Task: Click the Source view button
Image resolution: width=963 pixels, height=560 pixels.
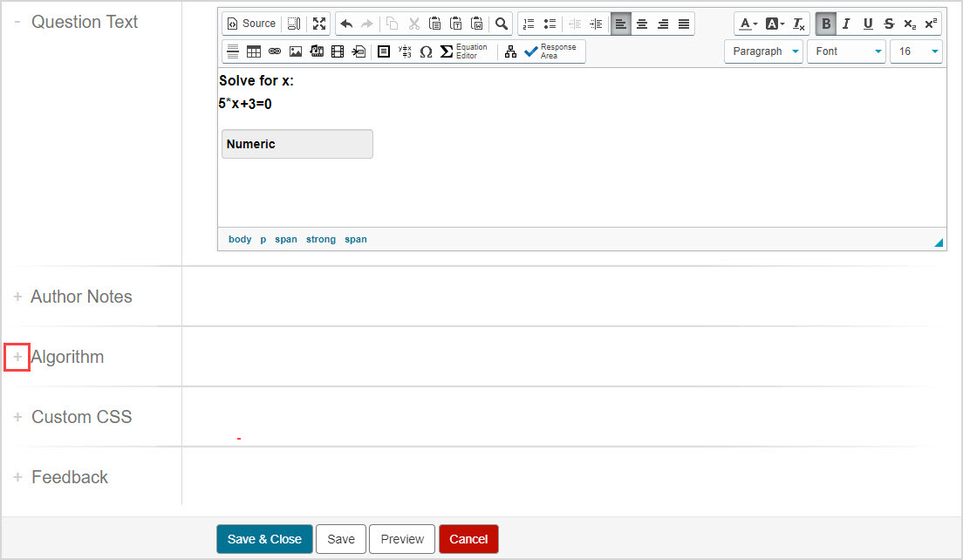Action: coord(251,24)
